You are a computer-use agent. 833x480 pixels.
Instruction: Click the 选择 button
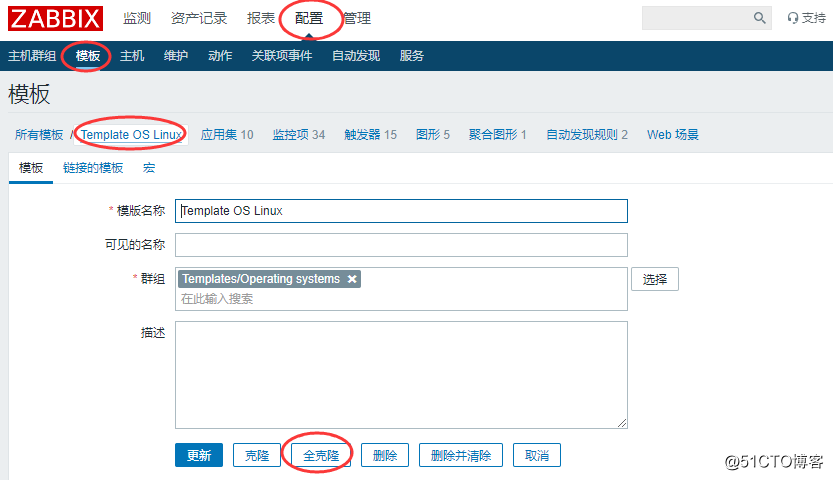(654, 279)
